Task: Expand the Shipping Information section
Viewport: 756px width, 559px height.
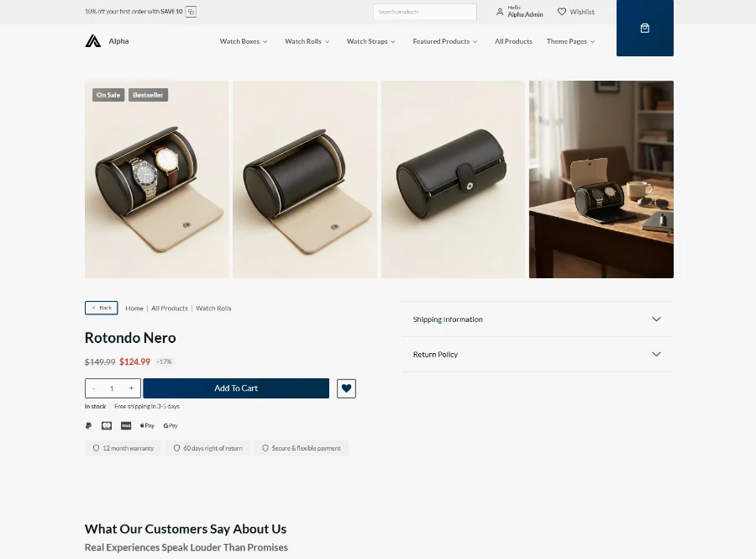Action: click(x=537, y=319)
